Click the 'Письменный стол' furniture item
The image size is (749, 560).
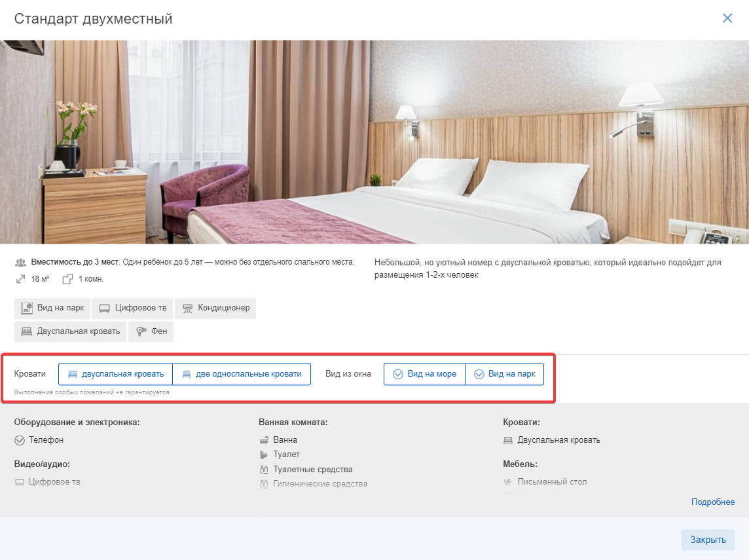(x=545, y=482)
